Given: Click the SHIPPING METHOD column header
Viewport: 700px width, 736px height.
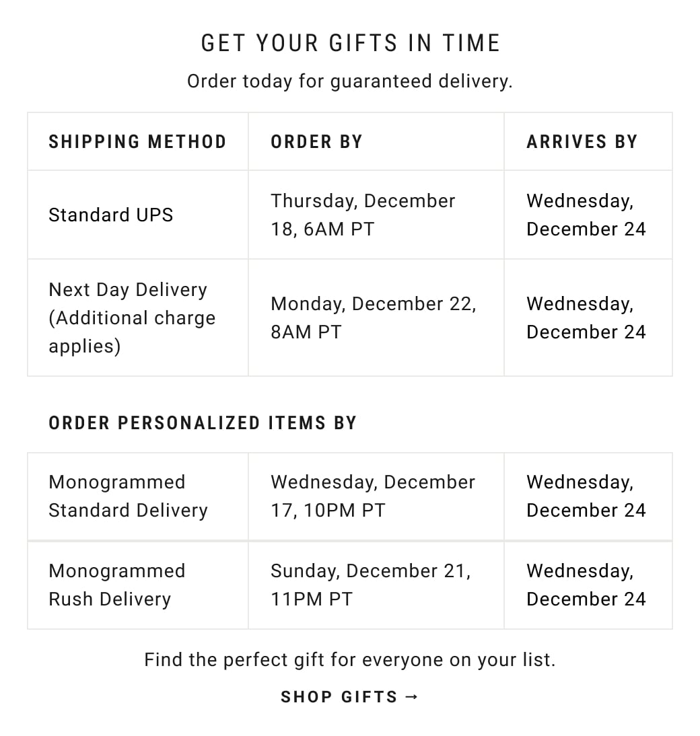Looking at the screenshot, I should point(137,142).
